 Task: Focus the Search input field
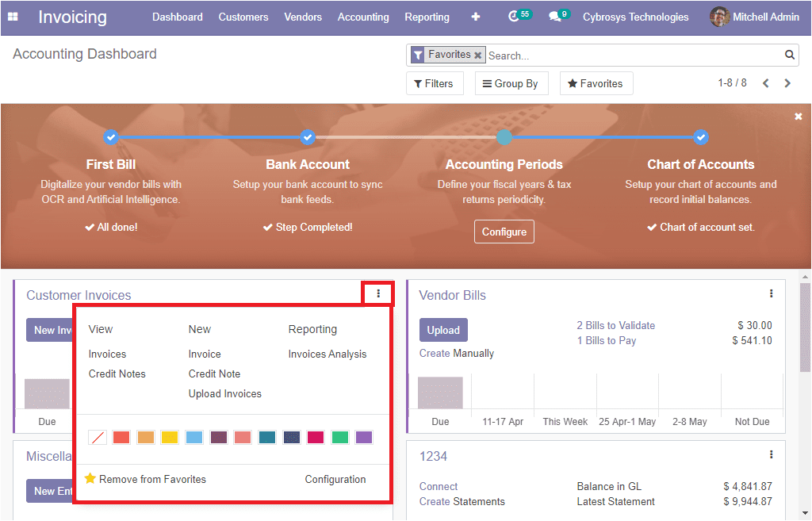634,56
